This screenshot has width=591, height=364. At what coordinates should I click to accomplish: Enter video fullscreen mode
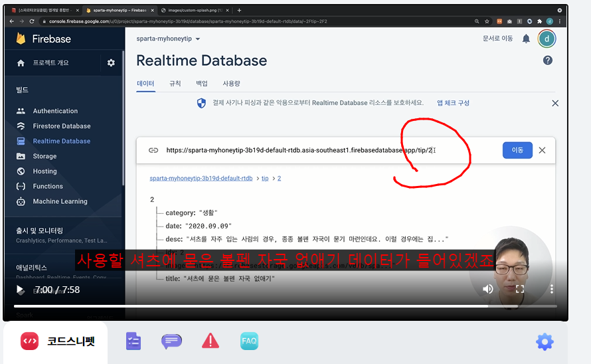coord(520,289)
